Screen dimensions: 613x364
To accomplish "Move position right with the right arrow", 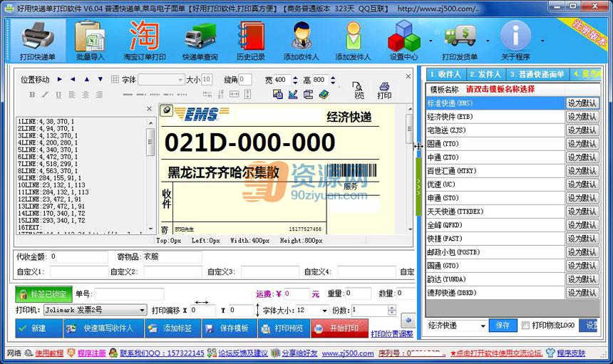I will (59, 79).
